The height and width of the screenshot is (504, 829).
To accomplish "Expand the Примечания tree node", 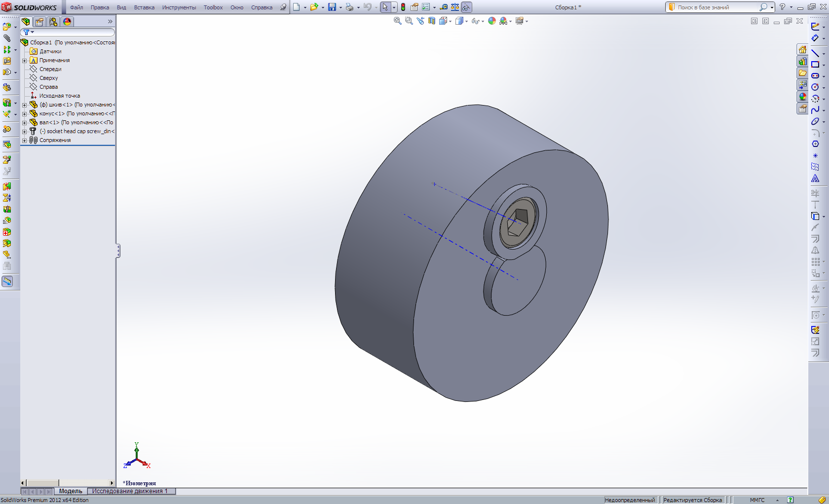I will point(24,61).
